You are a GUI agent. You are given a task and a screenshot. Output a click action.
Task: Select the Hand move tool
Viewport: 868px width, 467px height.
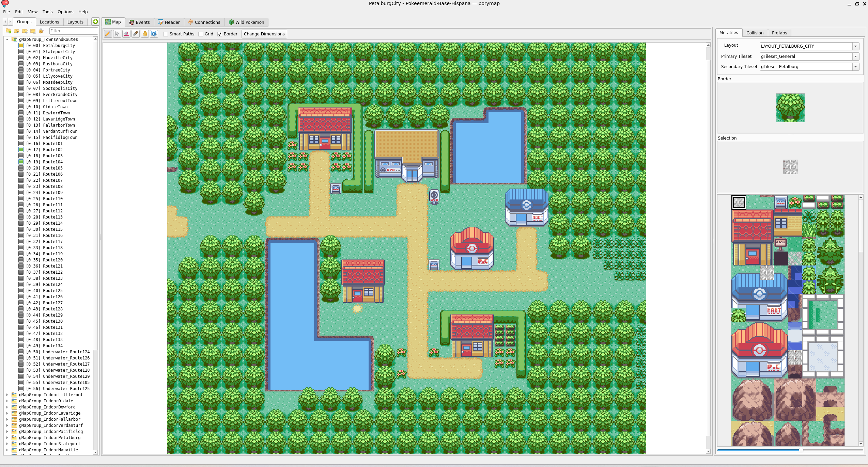pyautogui.click(x=145, y=34)
